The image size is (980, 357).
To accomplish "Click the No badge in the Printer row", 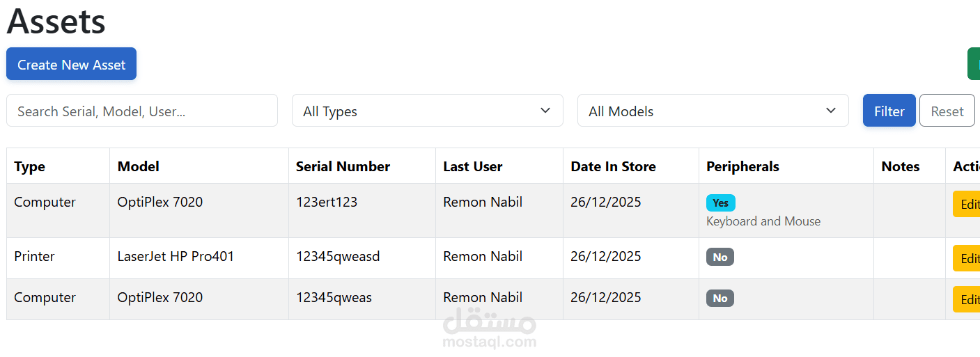I will click(x=720, y=257).
